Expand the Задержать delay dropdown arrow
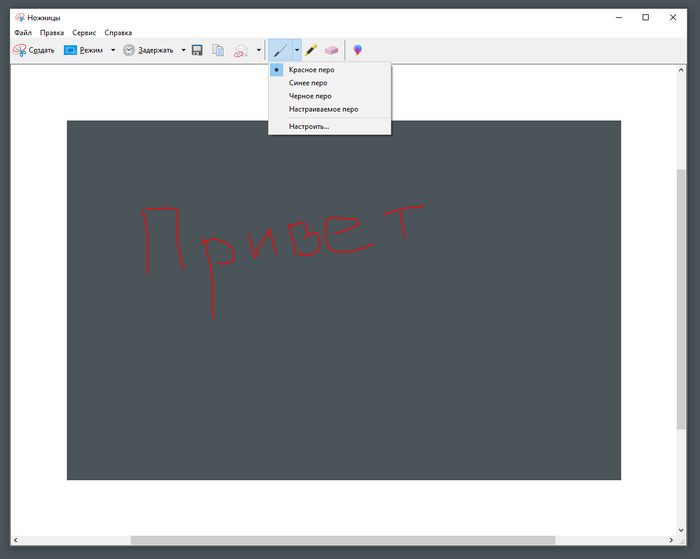Screen dimensions: 700x559 pos(183,50)
